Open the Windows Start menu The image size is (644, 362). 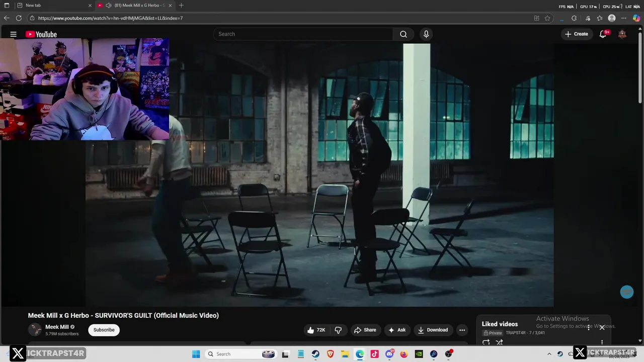(x=196, y=354)
